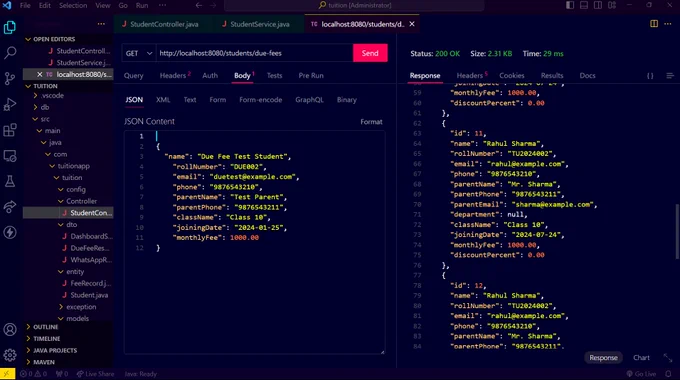Click Go Live in status bar
The height and width of the screenshot is (380, 680).
tap(641, 374)
